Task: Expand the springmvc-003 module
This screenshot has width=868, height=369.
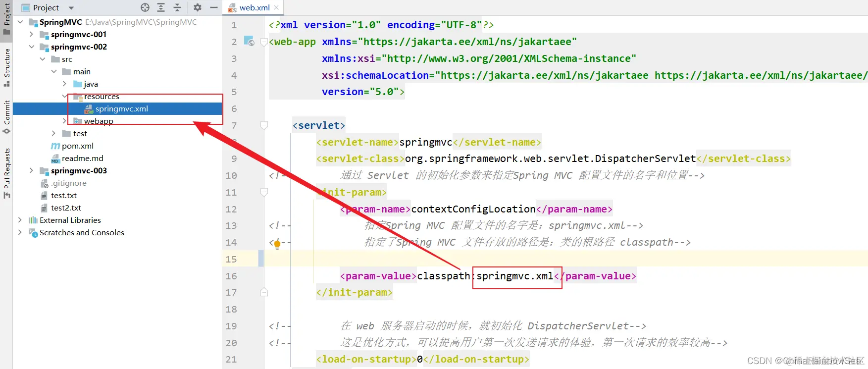Action: [x=32, y=170]
